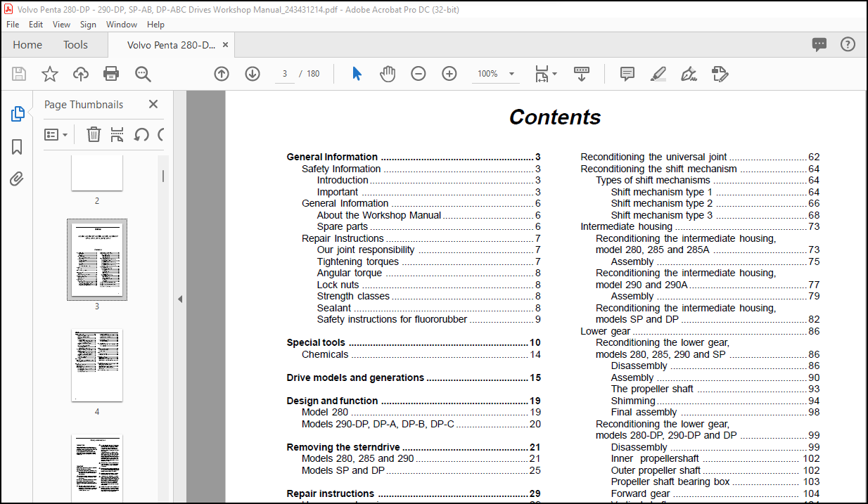
Task: Click Intermediate housing page 73 line
Action: tap(700, 226)
